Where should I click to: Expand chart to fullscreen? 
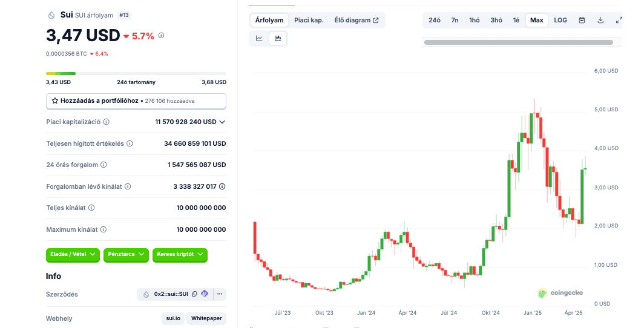(619, 20)
